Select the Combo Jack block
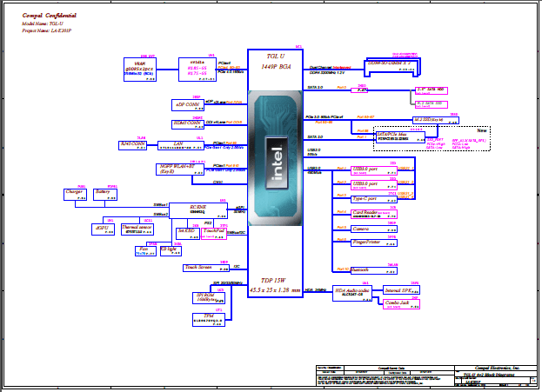 [x=397, y=303]
